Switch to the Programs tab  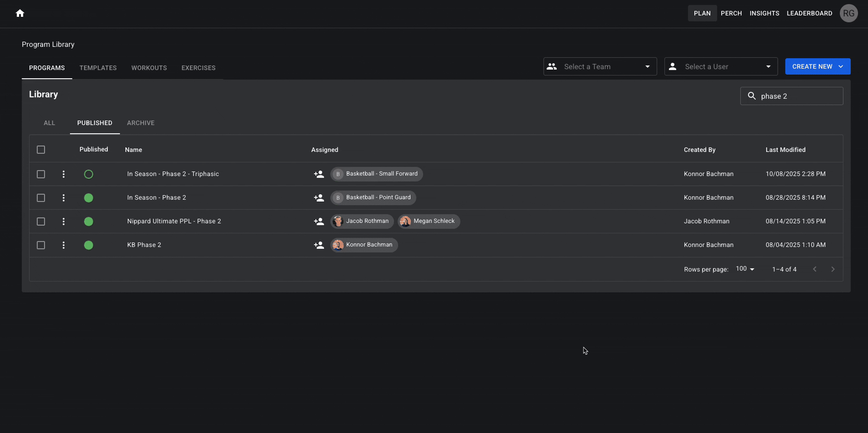[47, 68]
